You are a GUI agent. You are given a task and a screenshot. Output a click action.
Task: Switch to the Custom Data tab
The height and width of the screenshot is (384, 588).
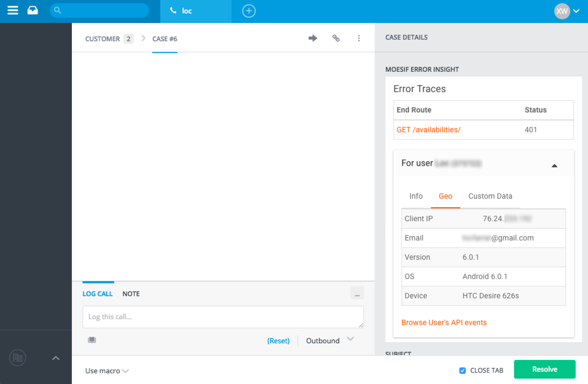(x=490, y=196)
